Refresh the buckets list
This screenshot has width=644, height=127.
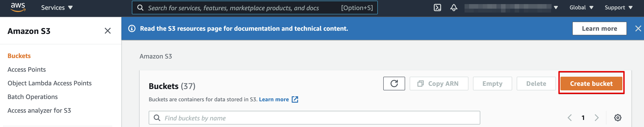(x=394, y=84)
